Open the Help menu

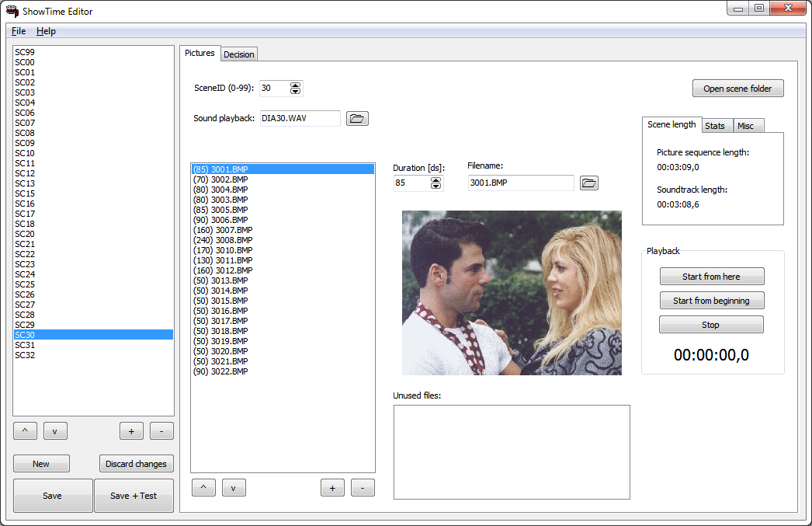tap(46, 31)
